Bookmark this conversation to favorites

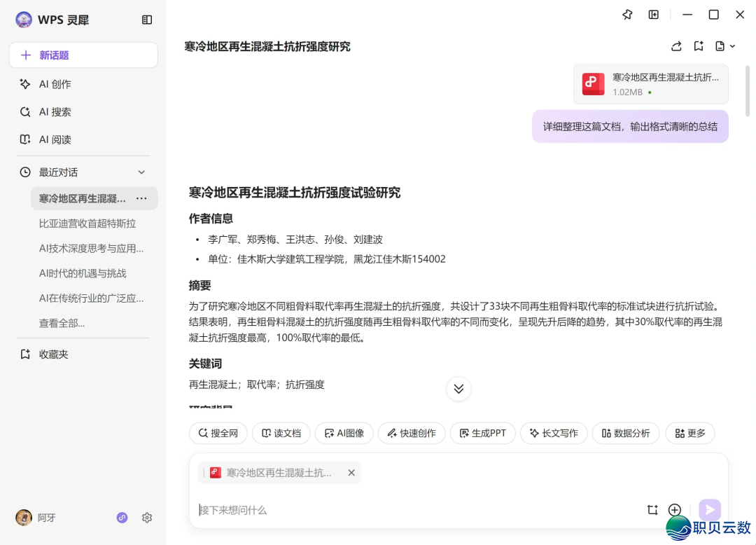click(x=699, y=46)
